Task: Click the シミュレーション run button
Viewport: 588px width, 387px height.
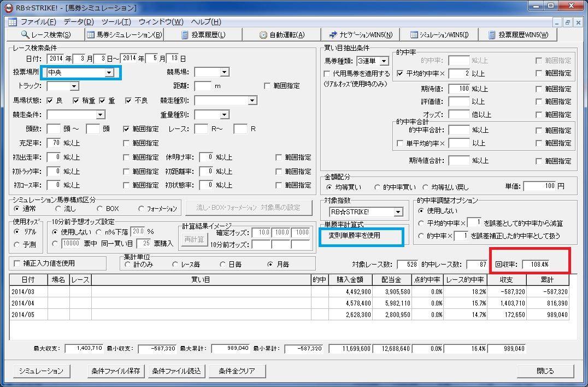Action: pyautogui.click(x=41, y=371)
